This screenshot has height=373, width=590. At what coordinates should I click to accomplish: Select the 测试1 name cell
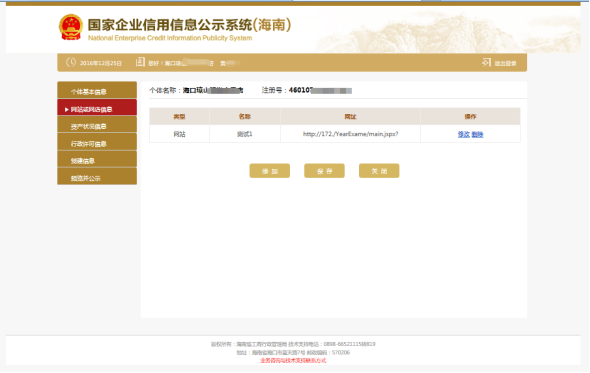(x=245, y=134)
